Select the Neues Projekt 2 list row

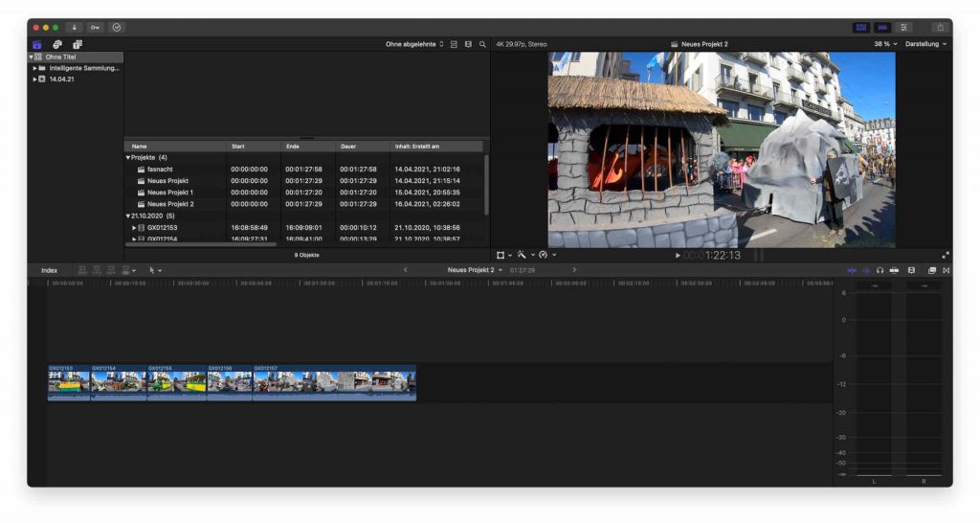pos(304,204)
